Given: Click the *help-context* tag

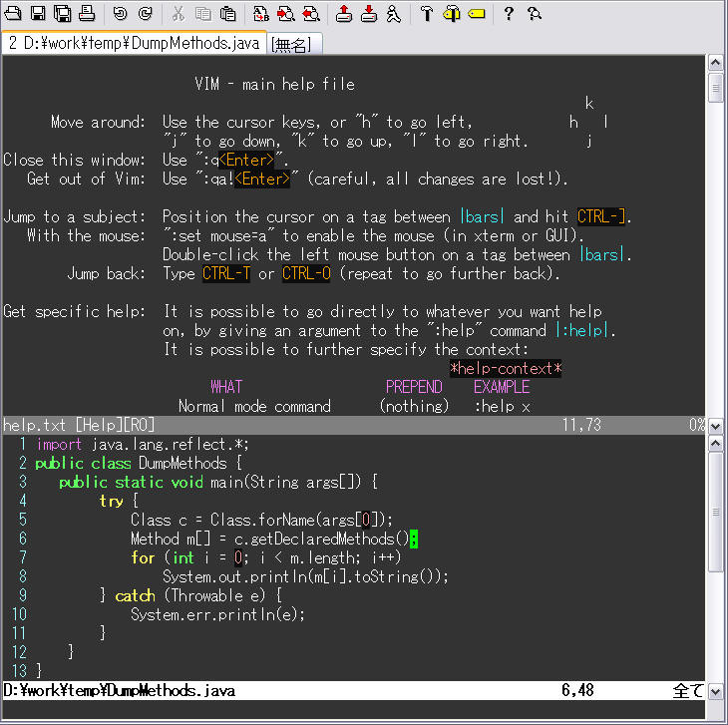Looking at the screenshot, I should pyautogui.click(x=506, y=369).
